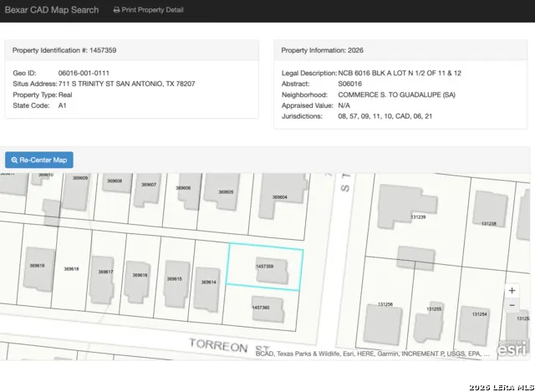
Task: Click the Esri logo on map
Action: (x=512, y=349)
